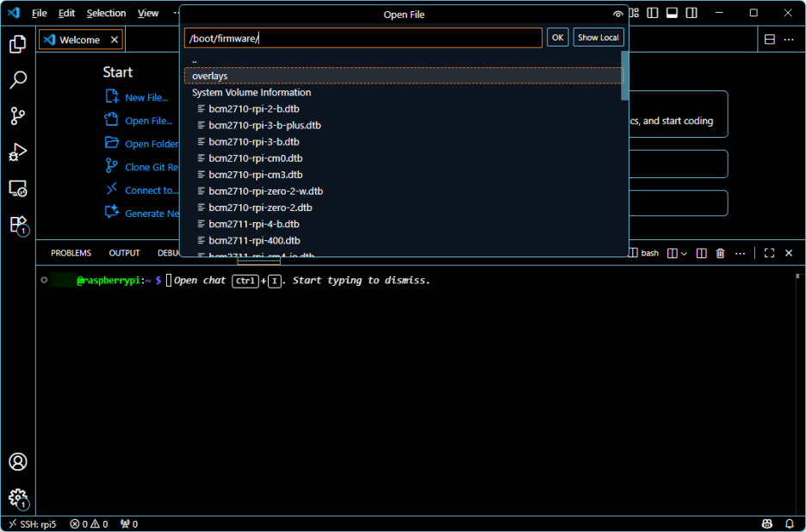This screenshot has height=532, width=806.
Task: Select file bcm2710-rpi-zero-2-w.dtb
Action: (402, 191)
